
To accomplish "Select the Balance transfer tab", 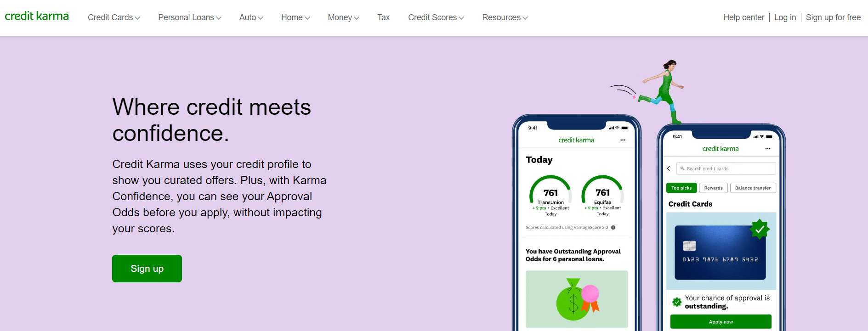I will pyautogui.click(x=753, y=188).
